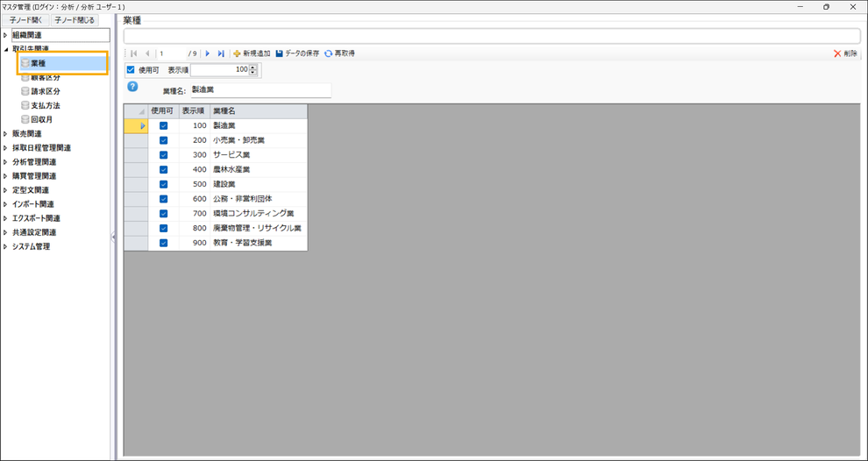Select 業種 database icon in tree
The width and height of the screenshot is (868, 461).
[x=25, y=64]
